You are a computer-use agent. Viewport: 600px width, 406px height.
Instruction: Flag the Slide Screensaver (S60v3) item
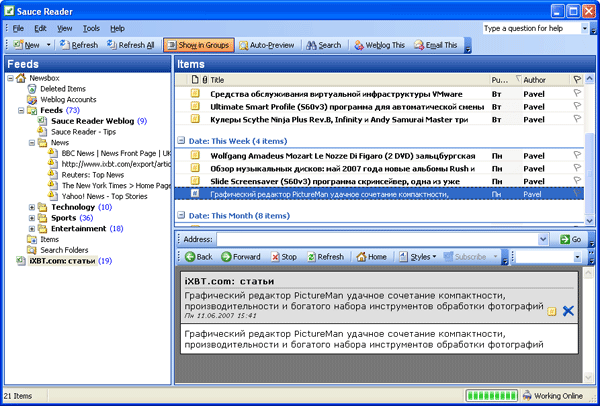pyautogui.click(x=577, y=181)
